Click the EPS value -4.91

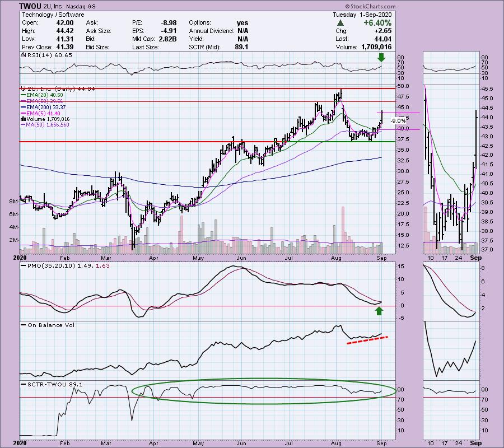tap(169, 31)
